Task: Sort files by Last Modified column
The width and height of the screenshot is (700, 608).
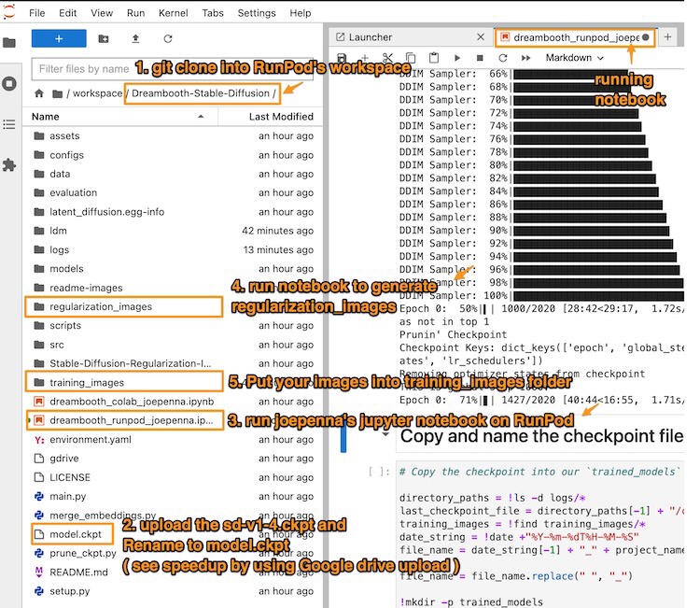Action: coord(281,117)
